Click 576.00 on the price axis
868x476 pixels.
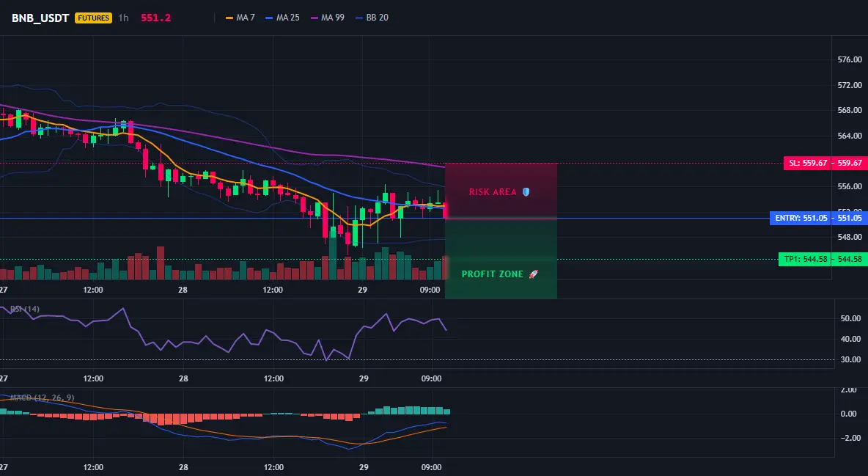(x=850, y=59)
